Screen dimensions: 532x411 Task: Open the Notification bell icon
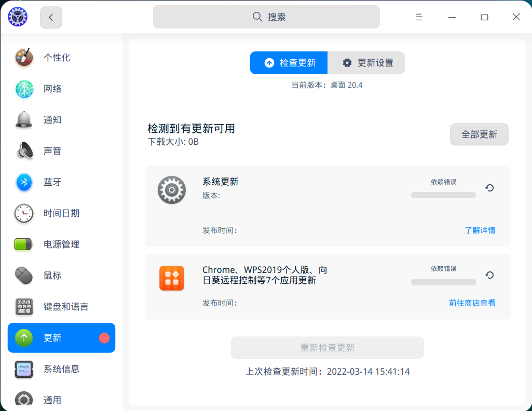point(24,120)
